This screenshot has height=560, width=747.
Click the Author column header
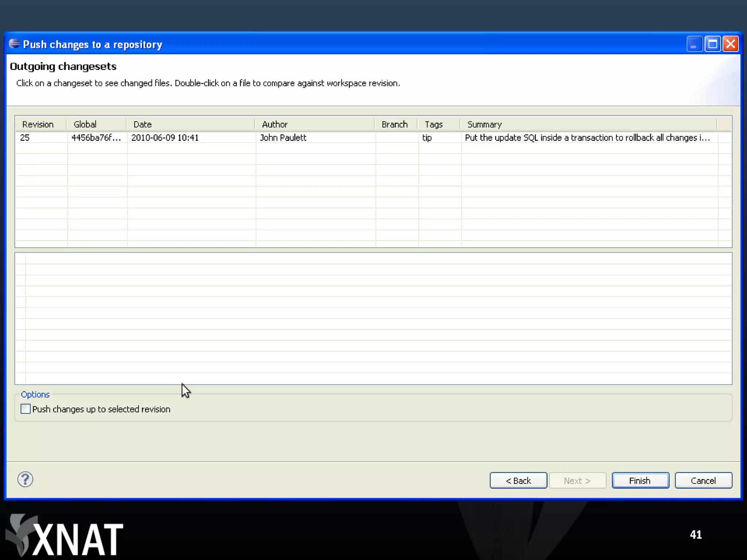pos(275,125)
